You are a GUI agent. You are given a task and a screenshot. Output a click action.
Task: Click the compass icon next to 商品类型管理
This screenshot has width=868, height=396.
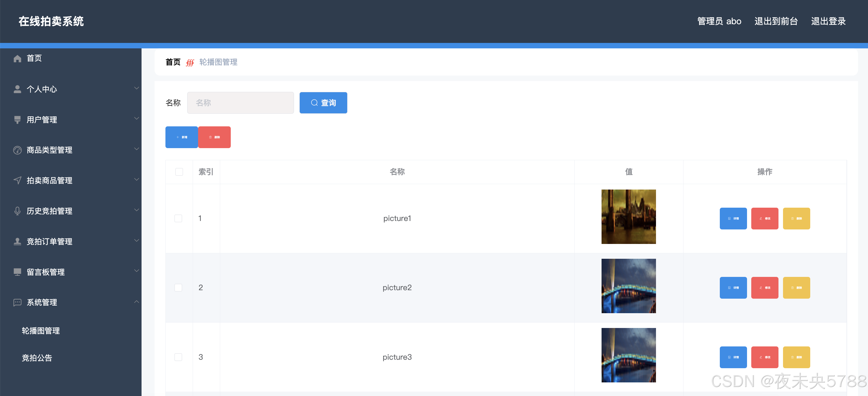click(x=17, y=150)
